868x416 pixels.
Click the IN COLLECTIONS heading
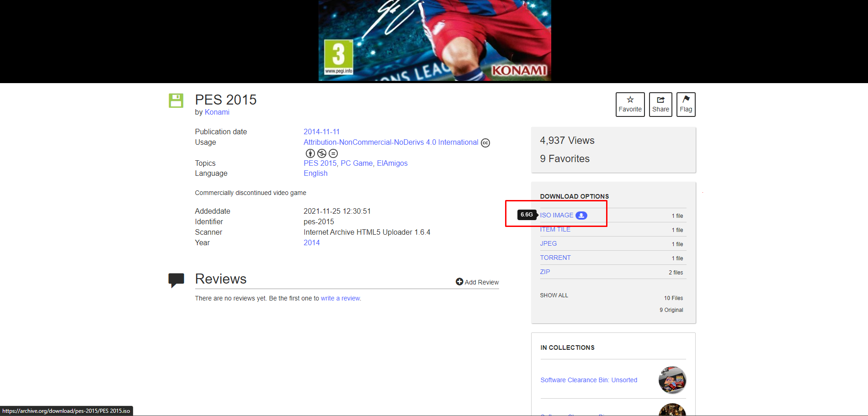(567, 348)
